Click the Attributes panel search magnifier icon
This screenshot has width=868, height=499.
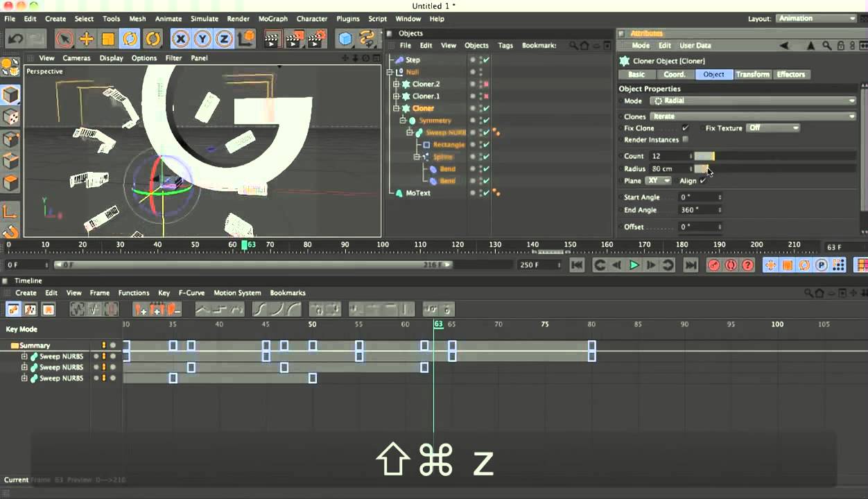pyautogui.click(x=826, y=46)
